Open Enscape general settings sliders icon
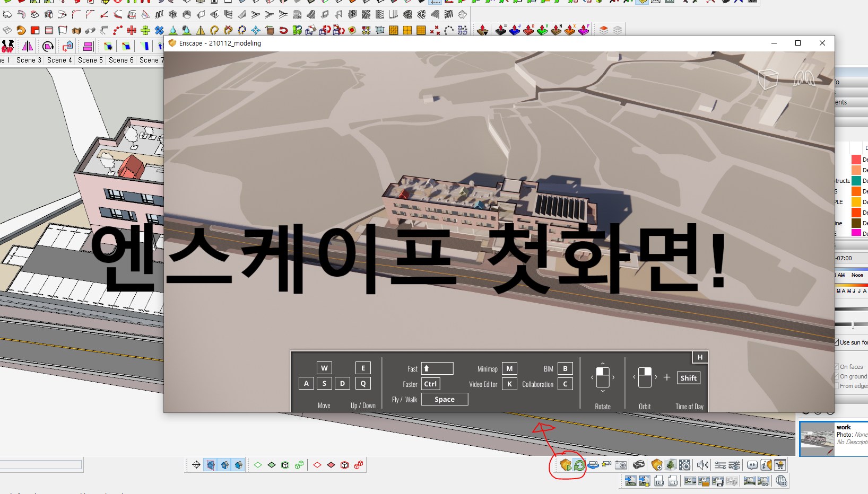The height and width of the screenshot is (494, 868). click(721, 465)
